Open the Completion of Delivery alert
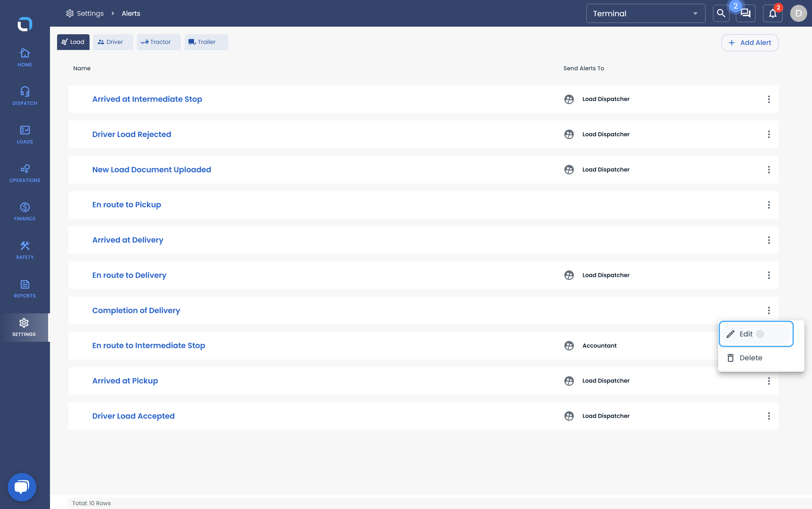Viewport: 812px width, 509px height. (136, 310)
